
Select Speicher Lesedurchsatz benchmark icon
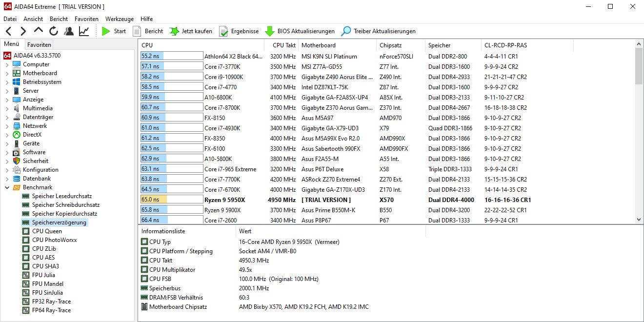(26, 196)
